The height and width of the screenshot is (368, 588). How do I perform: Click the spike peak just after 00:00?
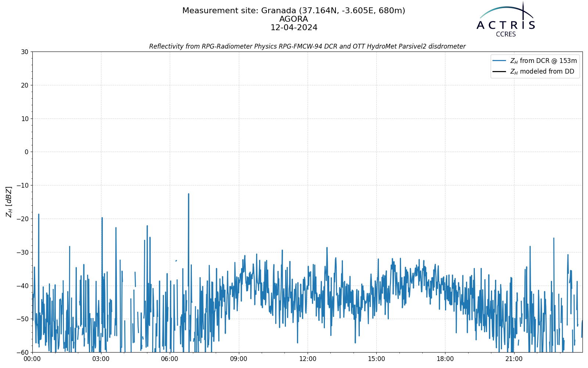[39, 214]
